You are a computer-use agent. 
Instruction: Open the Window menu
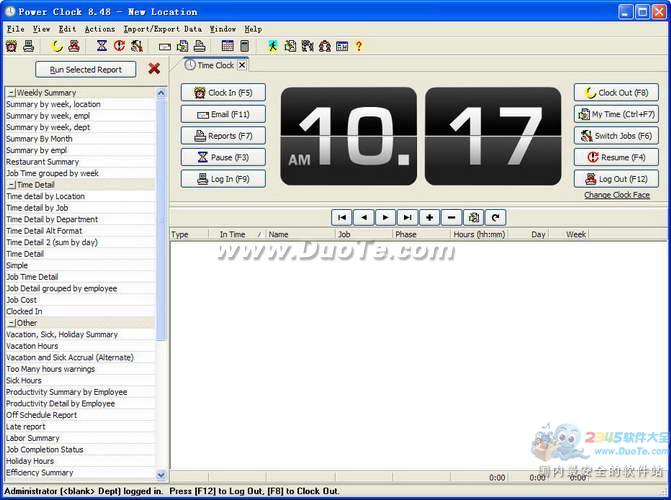[223, 29]
